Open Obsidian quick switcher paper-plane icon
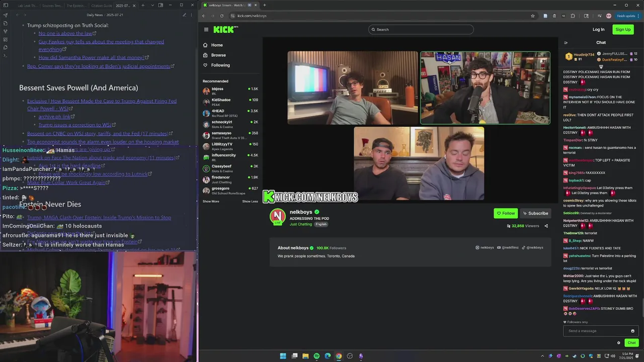Screen dimensions: 644x362 (5, 15)
